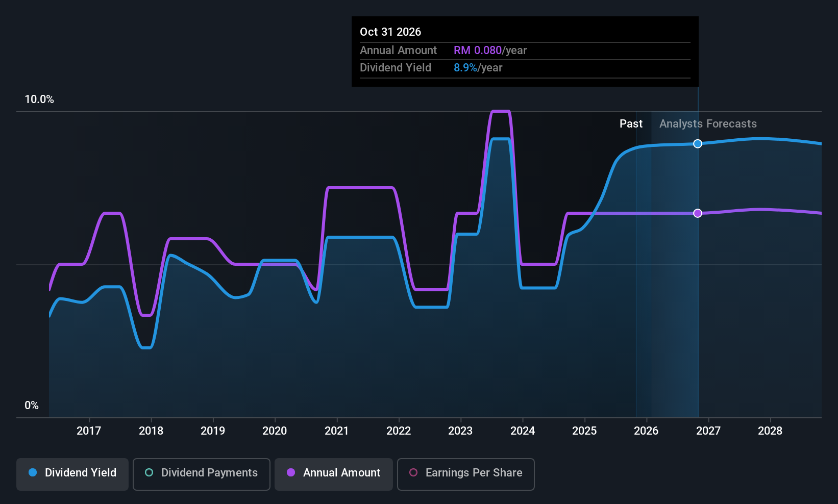Click the tooltip's 'Annual Amount' row label
This screenshot has height=504, width=838.
click(398, 51)
